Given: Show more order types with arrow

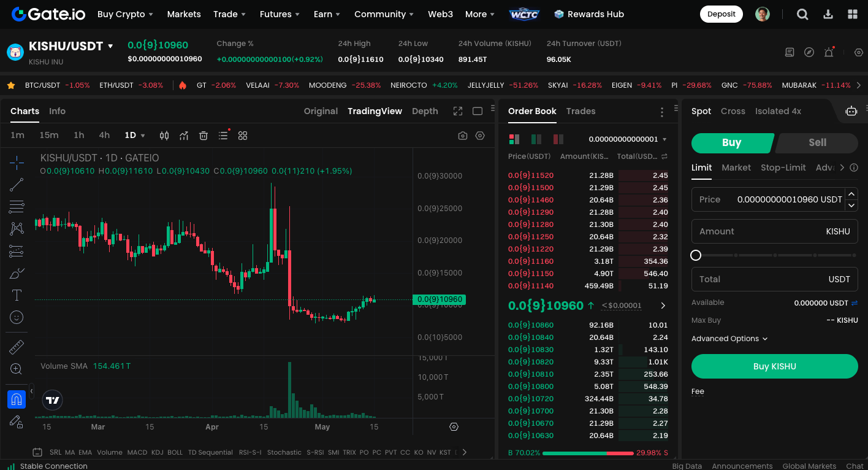Looking at the screenshot, I should [842, 168].
